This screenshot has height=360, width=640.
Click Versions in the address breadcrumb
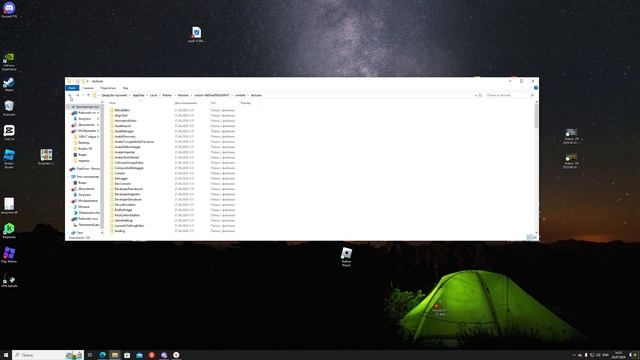tap(183, 95)
